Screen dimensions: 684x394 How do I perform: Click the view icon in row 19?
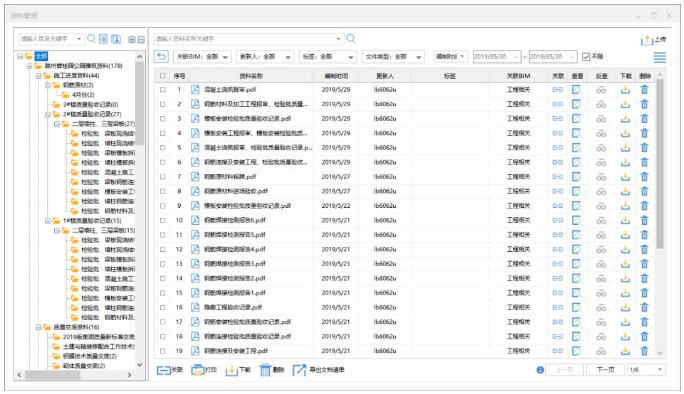[577, 351]
